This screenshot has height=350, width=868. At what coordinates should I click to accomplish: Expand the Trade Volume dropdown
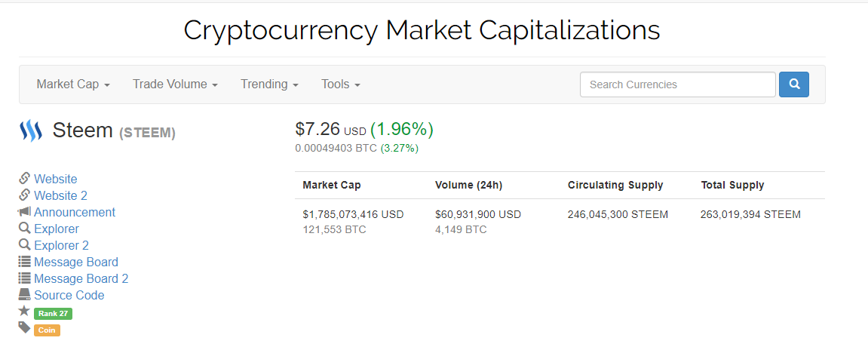tap(175, 84)
